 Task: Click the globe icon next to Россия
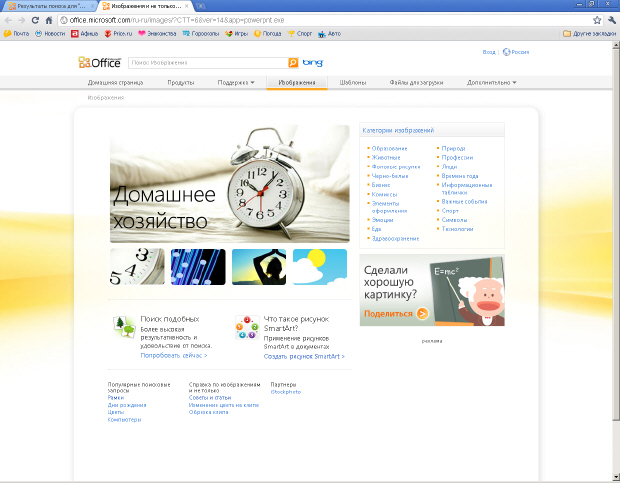(506, 52)
